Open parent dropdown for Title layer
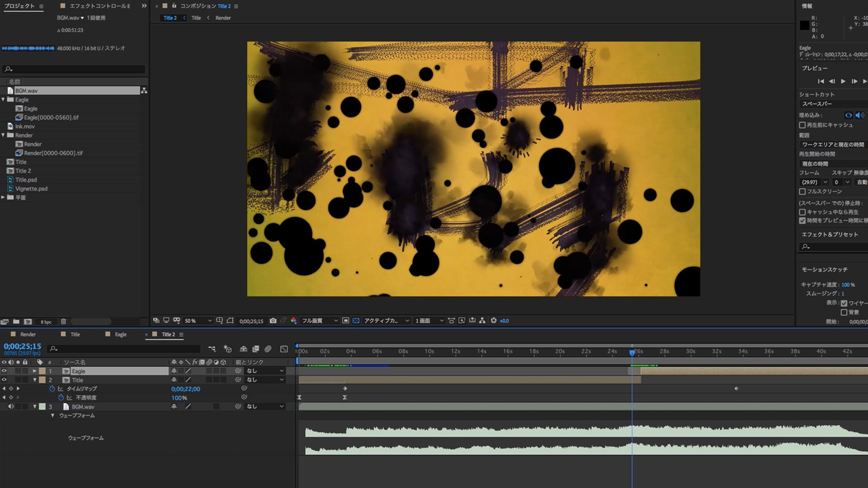 (265, 380)
